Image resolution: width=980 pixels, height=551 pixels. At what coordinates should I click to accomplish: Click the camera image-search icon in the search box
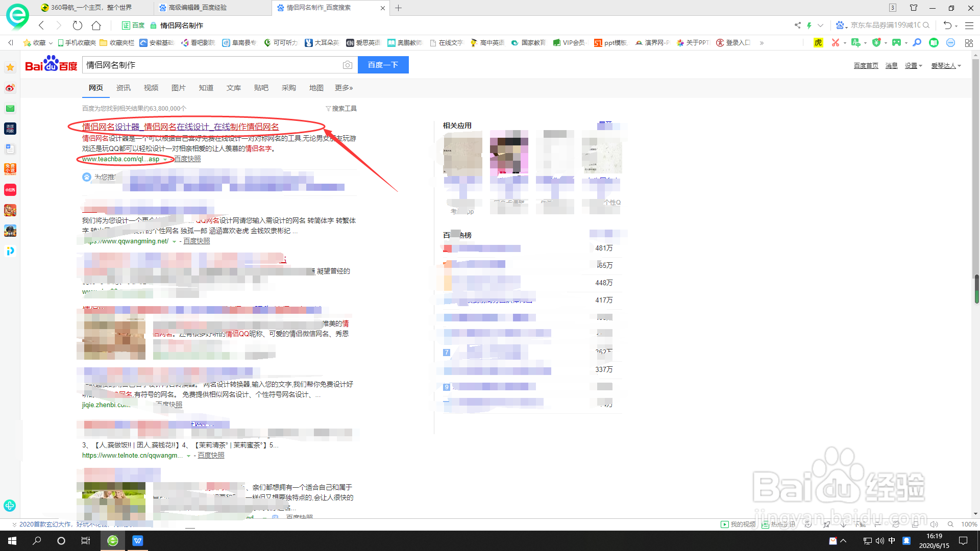(348, 65)
